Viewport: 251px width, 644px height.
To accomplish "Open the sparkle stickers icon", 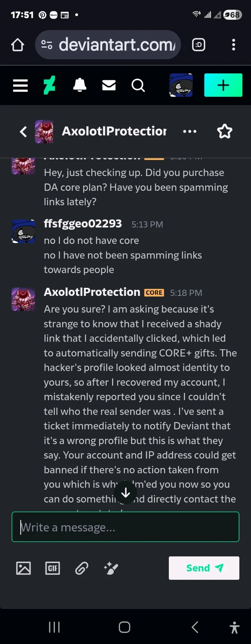I will click(111, 568).
